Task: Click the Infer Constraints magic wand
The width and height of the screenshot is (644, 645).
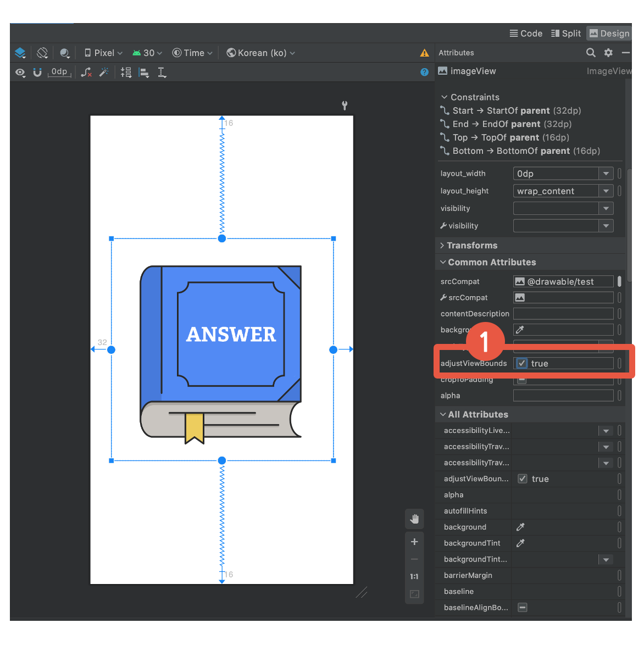Action: click(104, 73)
